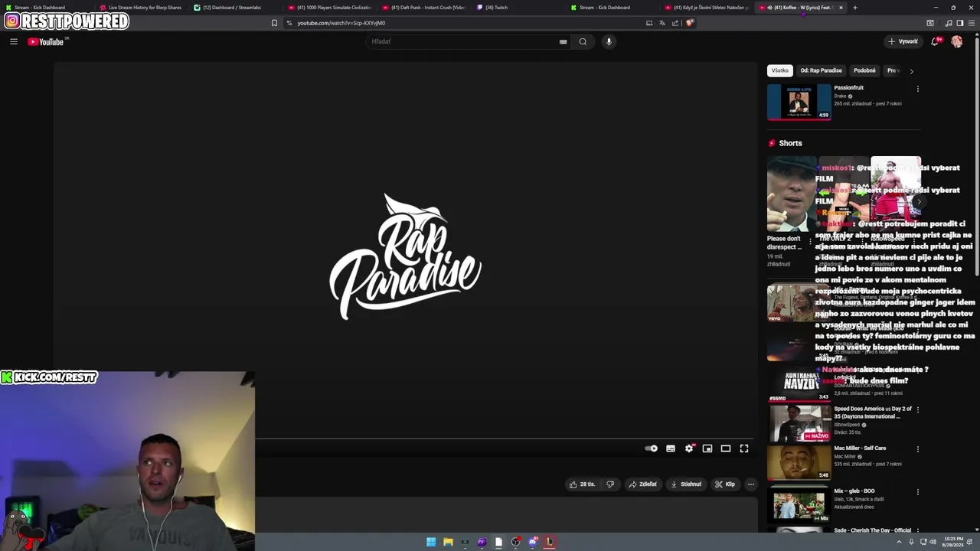This screenshot has width=980, height=551.
Task: Open options for the Passionfruit video
Action: [x=918, y=89]
